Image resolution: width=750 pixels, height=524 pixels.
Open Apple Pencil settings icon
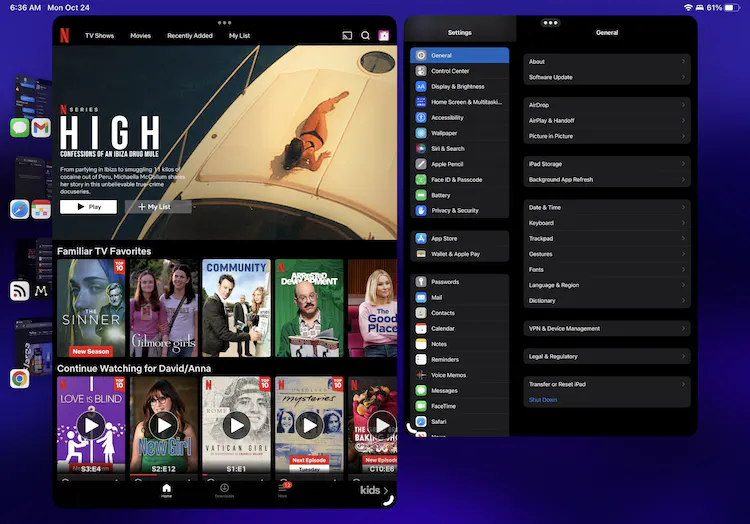click(x=421, y=164)
